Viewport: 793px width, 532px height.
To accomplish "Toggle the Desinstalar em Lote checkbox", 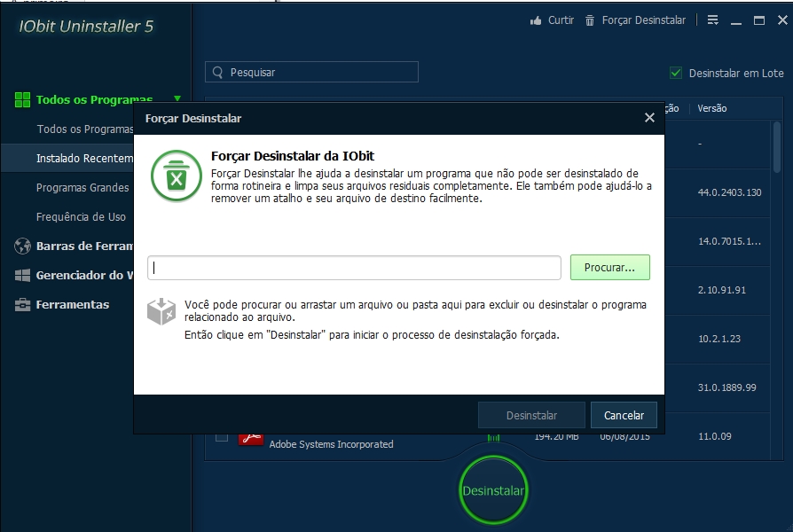I will coord(676,73).
